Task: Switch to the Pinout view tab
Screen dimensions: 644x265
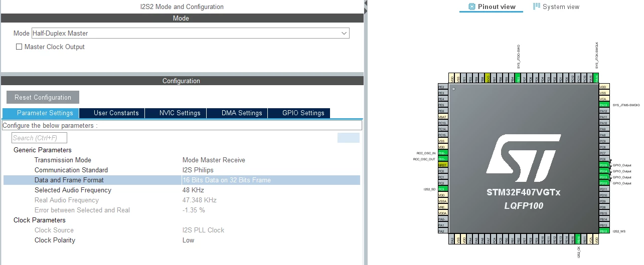Action: click(491, 7)
